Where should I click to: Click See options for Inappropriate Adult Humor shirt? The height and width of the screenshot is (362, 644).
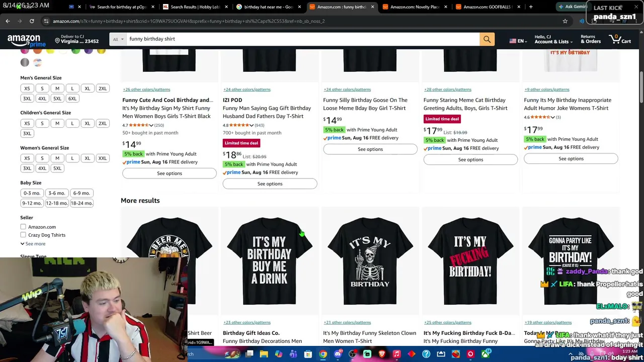pyautogui.click(x=571, y=159)
